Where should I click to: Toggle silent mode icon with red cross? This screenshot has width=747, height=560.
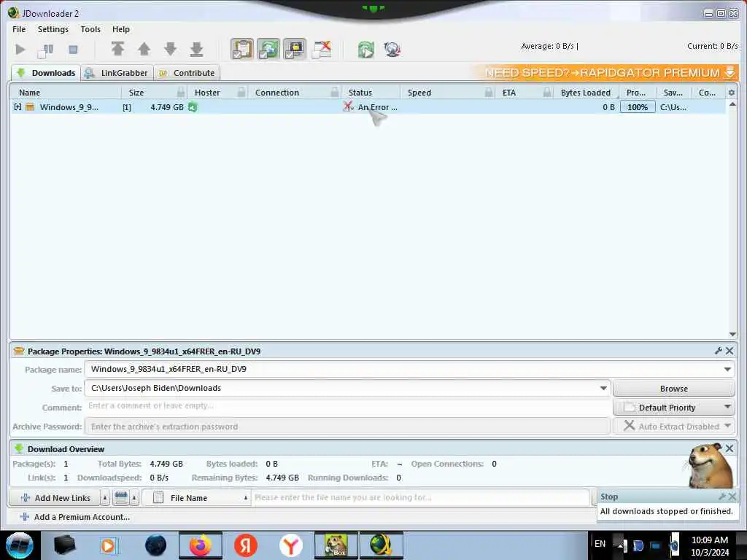point(322,49)
